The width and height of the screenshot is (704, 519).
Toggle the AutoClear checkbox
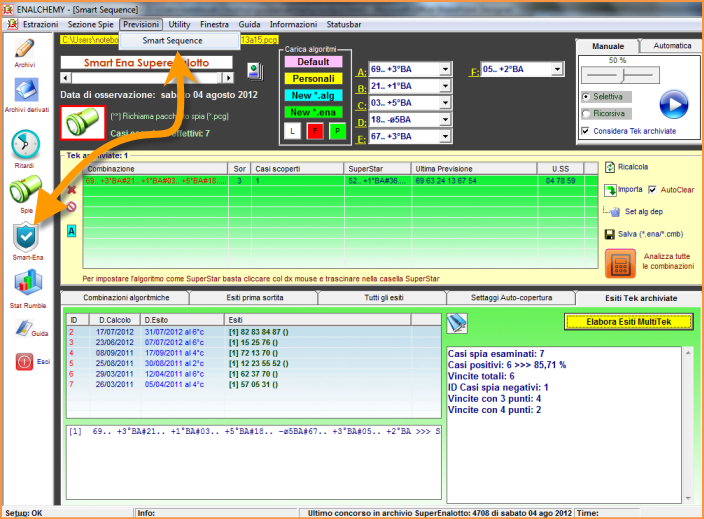click(652, 190)
